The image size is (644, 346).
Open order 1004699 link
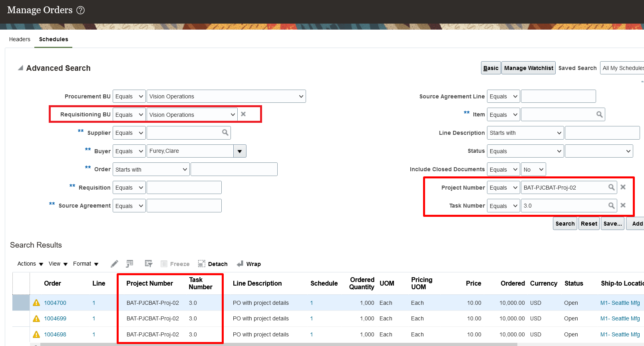coord(55,318)
